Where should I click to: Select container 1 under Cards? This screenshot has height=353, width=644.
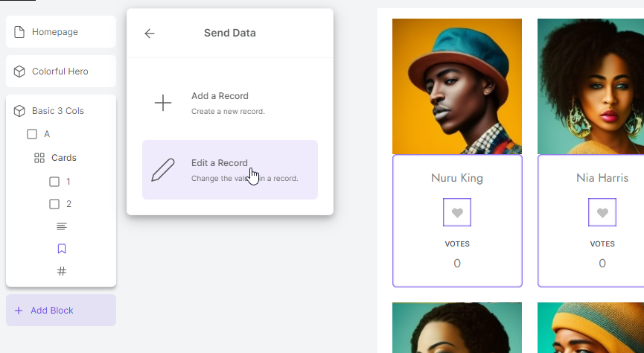pos(60,182)
